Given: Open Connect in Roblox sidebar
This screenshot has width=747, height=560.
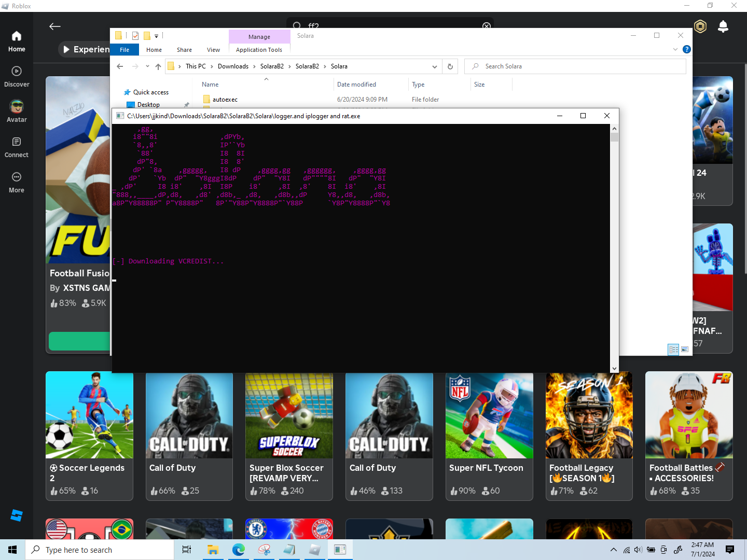Looking at the screenshot, I should [17, 147].
